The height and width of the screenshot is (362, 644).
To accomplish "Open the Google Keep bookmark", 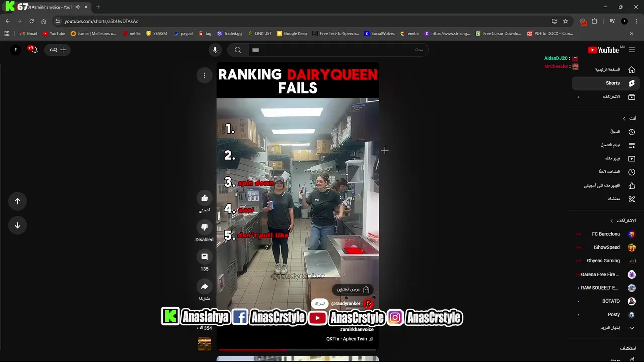I will (x=292, y=34).
